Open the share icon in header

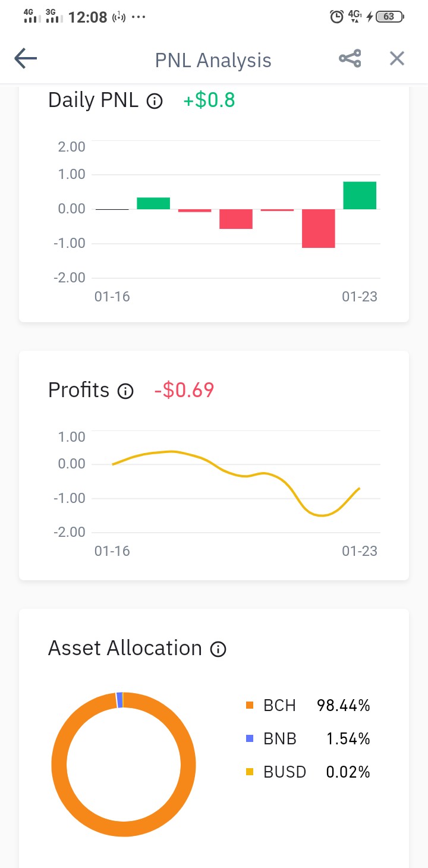pos(350,58)
